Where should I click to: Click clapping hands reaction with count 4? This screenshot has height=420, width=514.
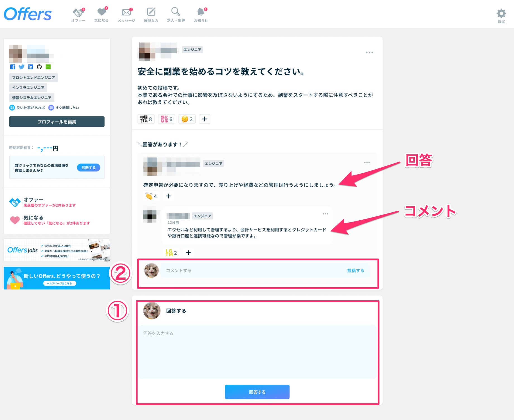(151, 196)
